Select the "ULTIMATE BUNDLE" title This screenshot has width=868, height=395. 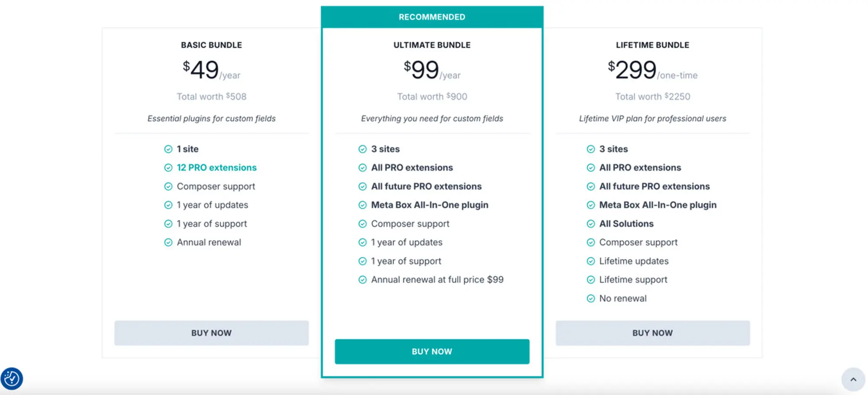(x=432, y=45)
